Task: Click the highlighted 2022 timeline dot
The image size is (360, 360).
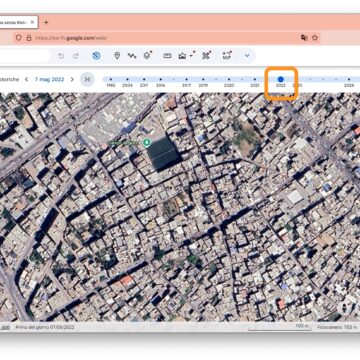Action: tap(281, 79)
